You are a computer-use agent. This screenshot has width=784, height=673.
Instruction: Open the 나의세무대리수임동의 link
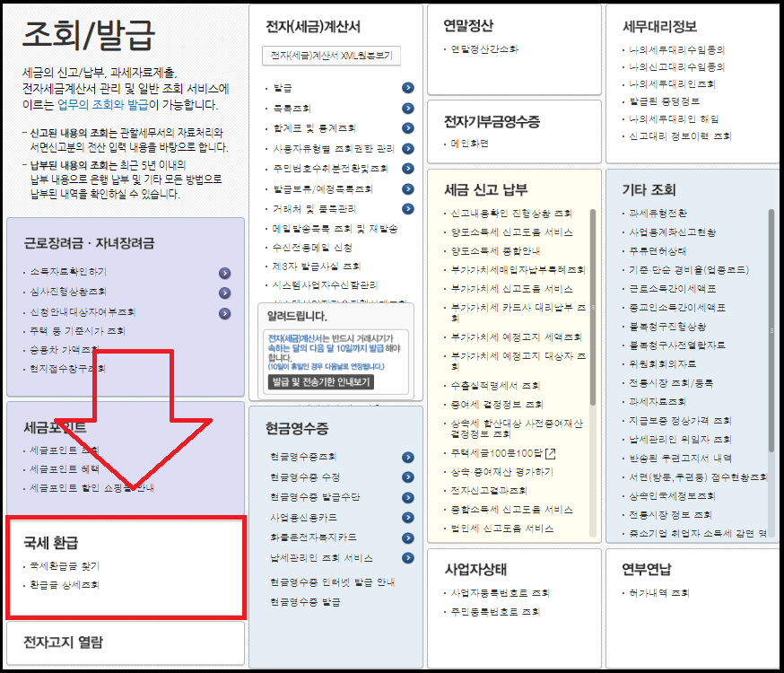pos(677,49)
